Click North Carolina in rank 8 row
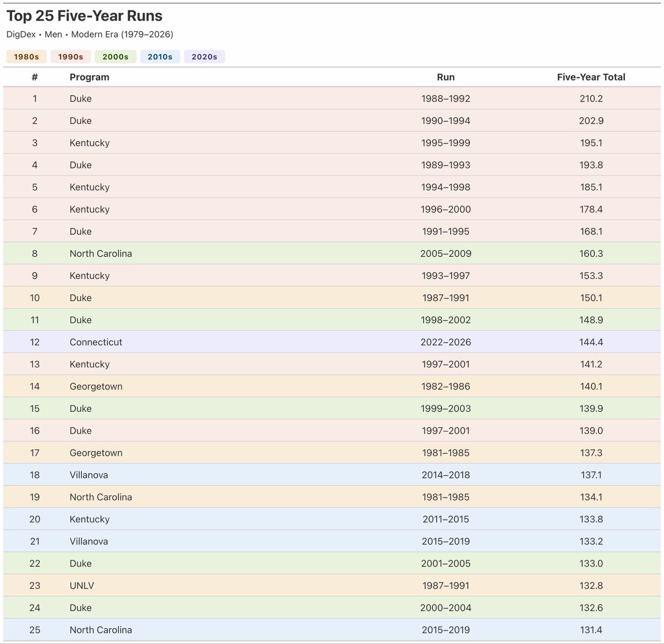This screenshot has width=664, height=644. tap(101, 253)
